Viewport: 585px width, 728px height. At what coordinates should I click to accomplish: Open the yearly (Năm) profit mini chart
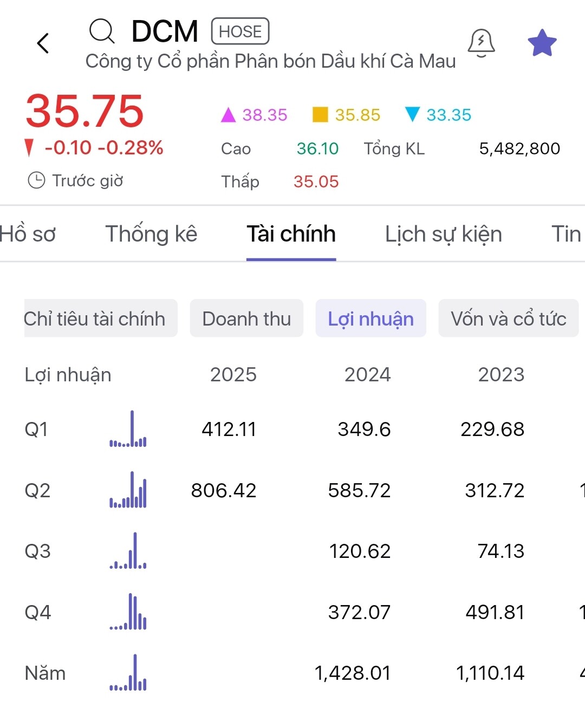click(x=128, y=673)
